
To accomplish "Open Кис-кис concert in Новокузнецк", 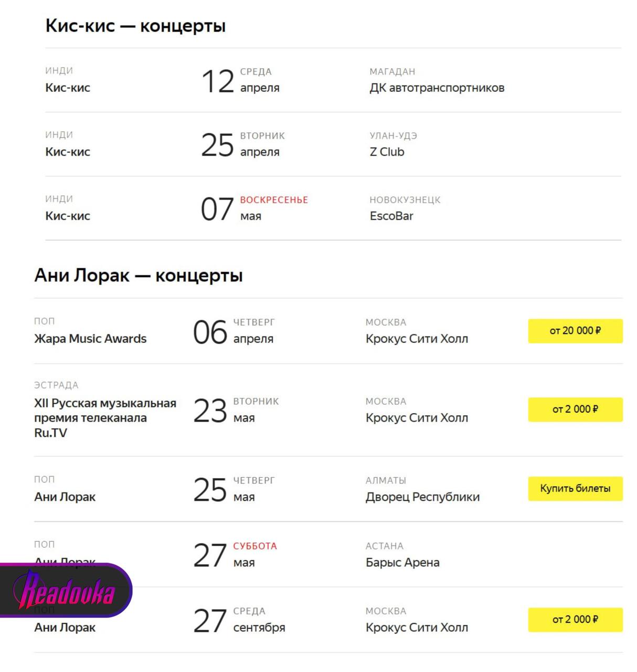I will coord(68,216).
